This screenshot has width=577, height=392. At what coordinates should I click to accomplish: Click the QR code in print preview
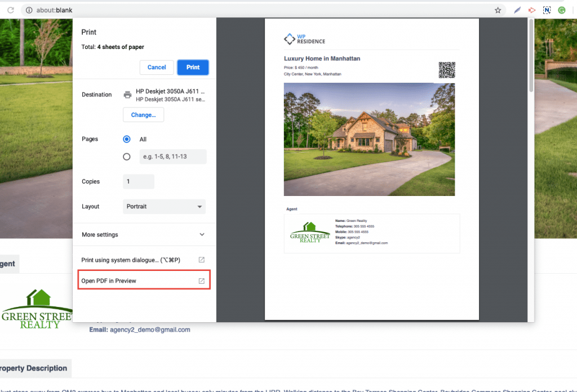tap(447, 70)
